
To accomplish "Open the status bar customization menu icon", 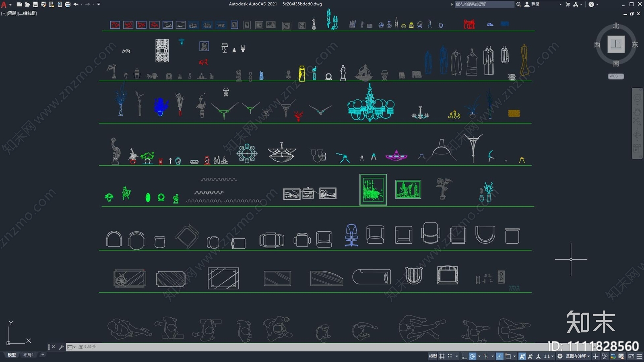I will coord(639,356).
